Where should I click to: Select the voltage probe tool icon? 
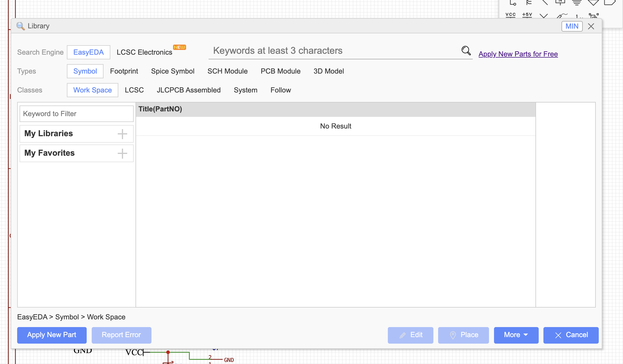[562, 15]
